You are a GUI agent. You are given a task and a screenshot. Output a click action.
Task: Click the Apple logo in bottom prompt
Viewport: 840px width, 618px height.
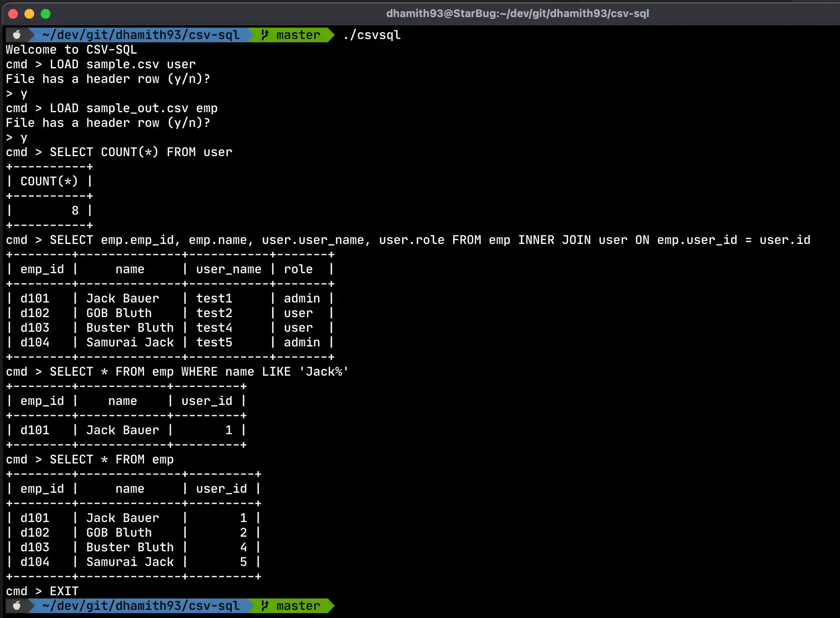coord(17,606)
